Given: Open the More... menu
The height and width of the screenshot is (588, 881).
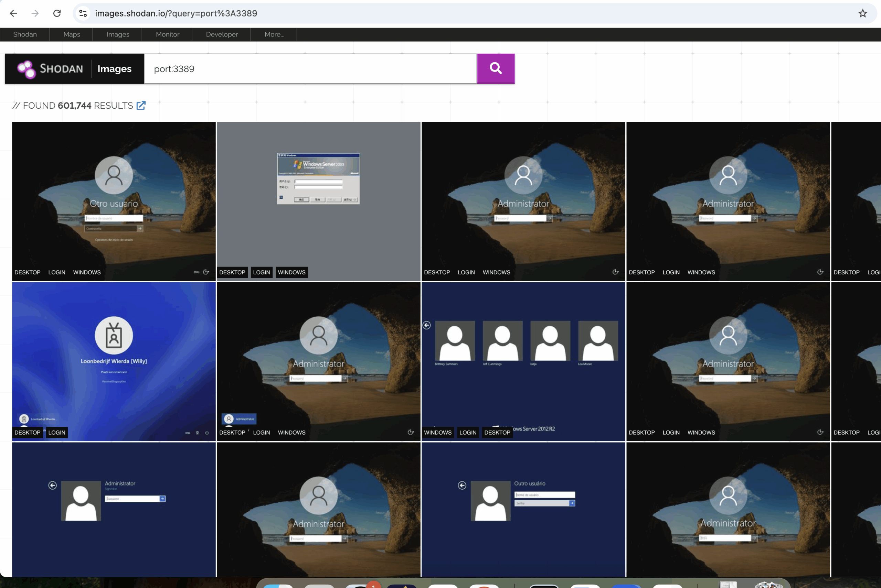Looking at the screenshot, I should click(274, 34).
